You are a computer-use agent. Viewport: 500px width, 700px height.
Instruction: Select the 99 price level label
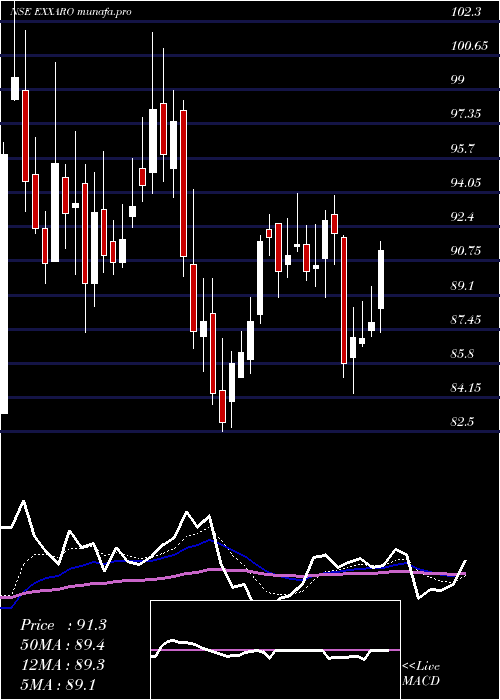tap(458, 80)
